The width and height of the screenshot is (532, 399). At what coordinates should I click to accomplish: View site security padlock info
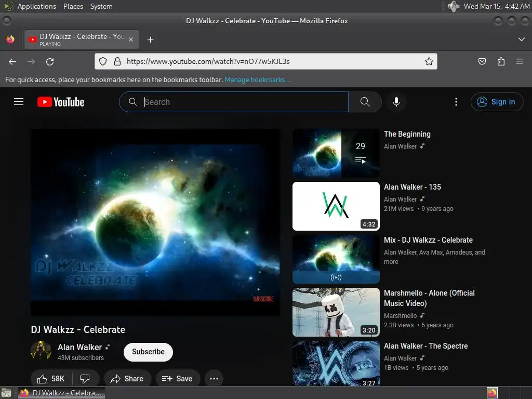pos(117,61)
